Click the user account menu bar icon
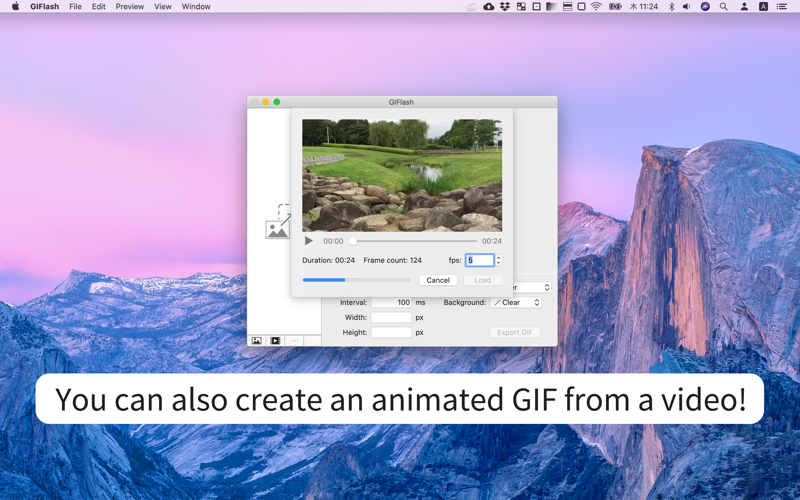 click(x=744, y=7)
